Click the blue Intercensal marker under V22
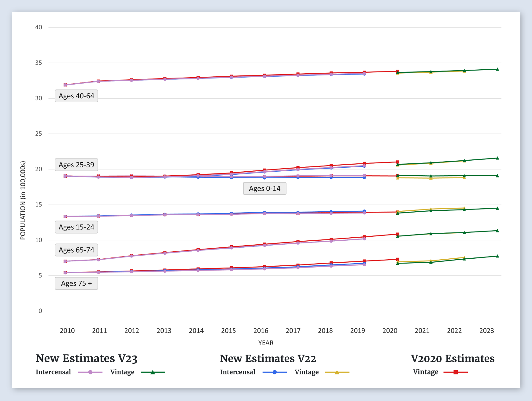This screenshot has height=401, width=532. point(275,372)
